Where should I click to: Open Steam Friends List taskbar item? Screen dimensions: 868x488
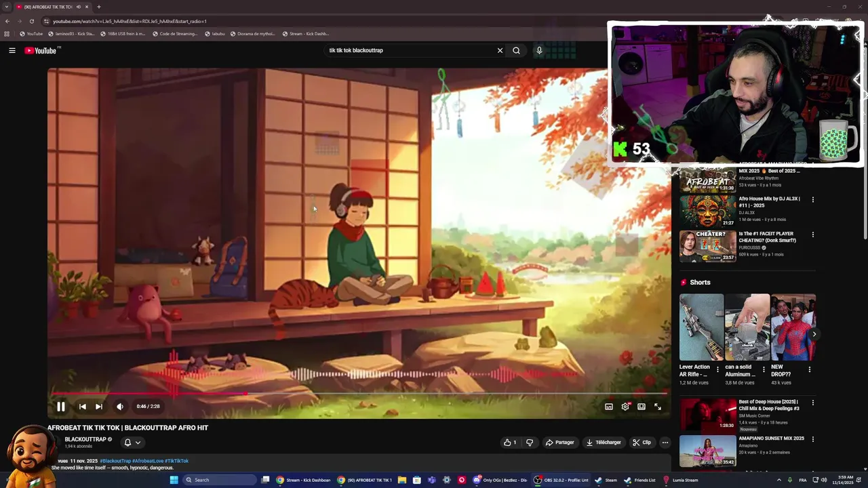pyautogui.click(x=640, y=480)
